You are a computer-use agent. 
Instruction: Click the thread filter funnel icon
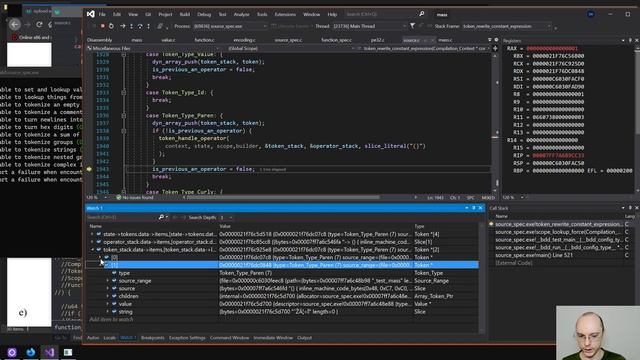click(413, 26)
